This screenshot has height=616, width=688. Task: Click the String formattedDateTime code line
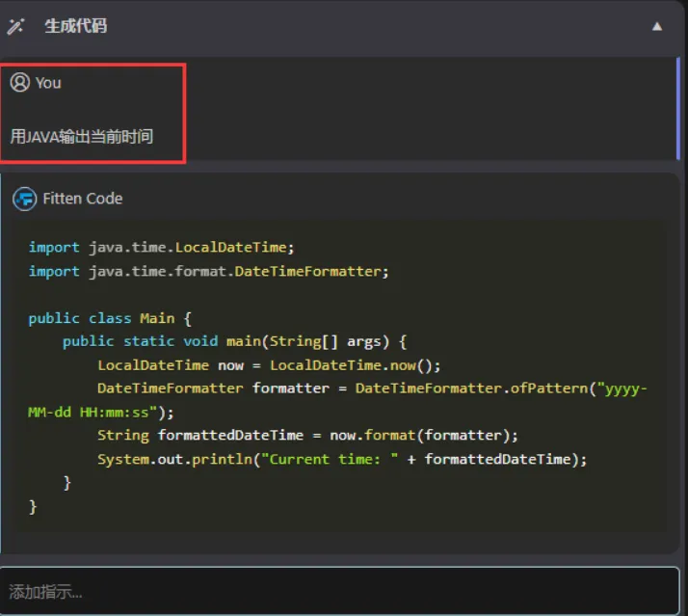307,436
